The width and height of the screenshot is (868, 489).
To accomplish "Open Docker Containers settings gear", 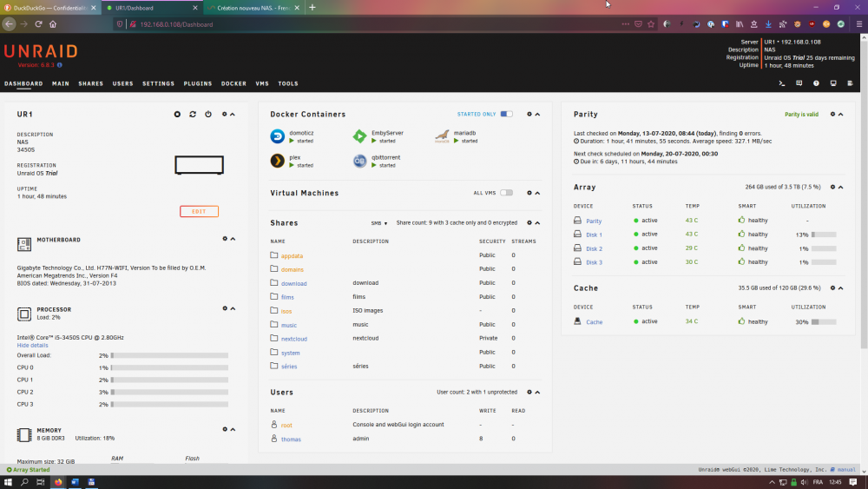I will click(529, 114).
